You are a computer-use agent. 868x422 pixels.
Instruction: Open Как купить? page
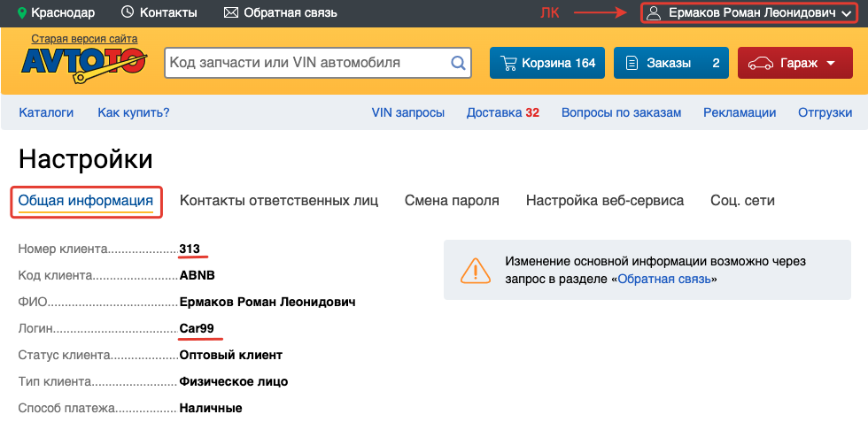coord(134,113)
